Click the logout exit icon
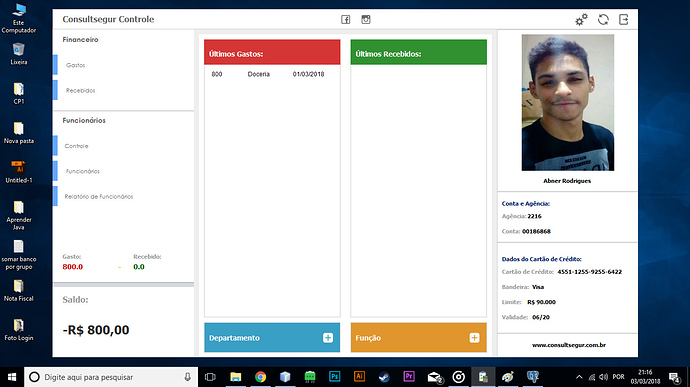Image resolution: width=690 pixels, height=387 pixels. (624, 19)
